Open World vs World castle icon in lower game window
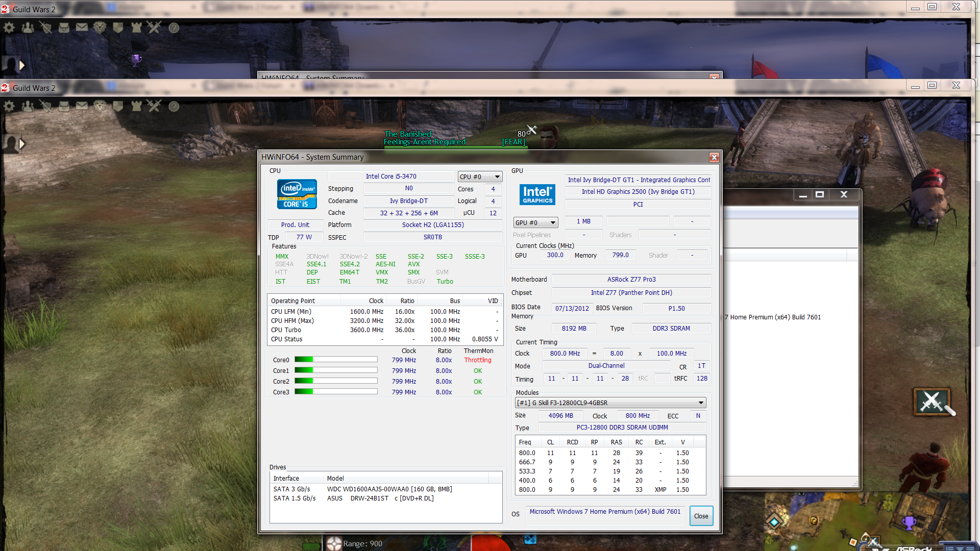Viewport: 980px width, 551px height. [x=136, y=106]
